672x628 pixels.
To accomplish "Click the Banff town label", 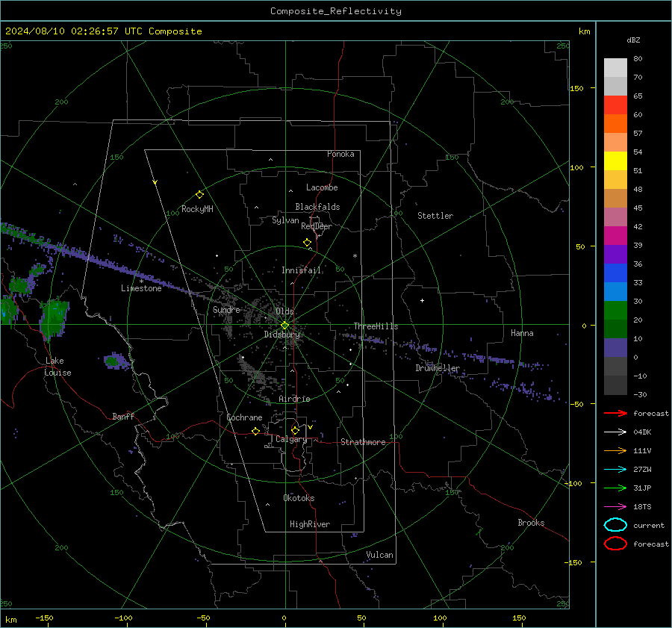I will pos(123,417).
